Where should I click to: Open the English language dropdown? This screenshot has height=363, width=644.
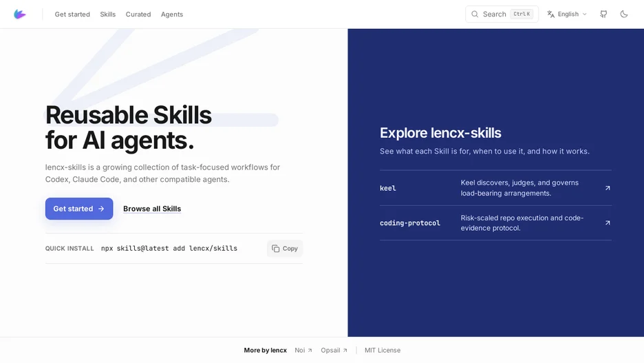(567, 14)
